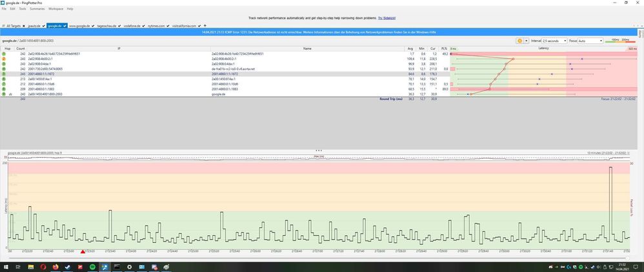Open the Workspace menu
Screen dimensions: 644x272
click(56, 8)
